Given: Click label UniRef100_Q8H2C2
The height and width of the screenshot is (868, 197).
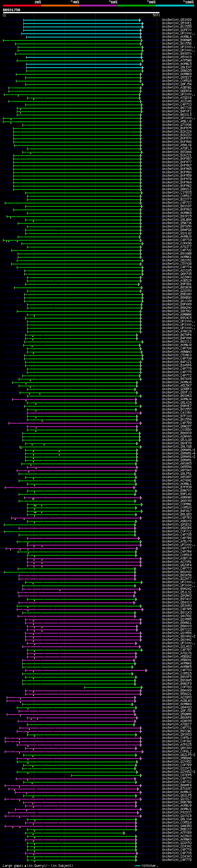Looking at the screenshot, I should pyautogui.click(x=177, y=189).
